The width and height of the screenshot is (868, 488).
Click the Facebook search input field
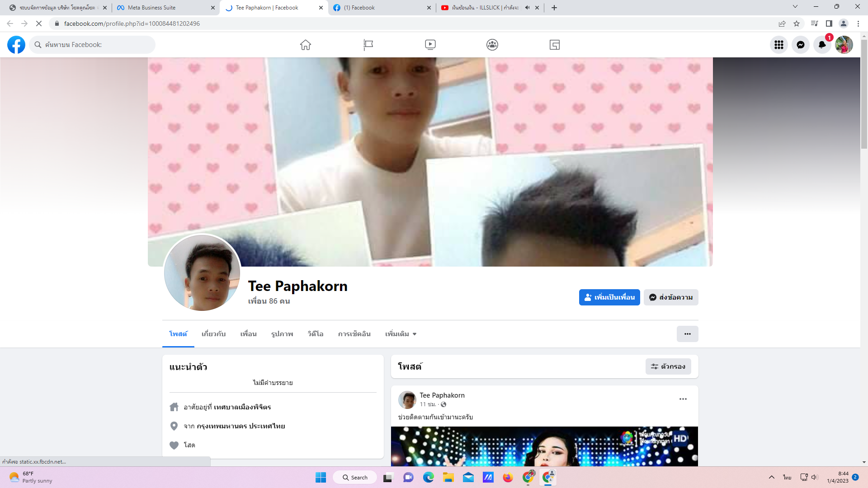pyautogui.click(x=97, y=45)
